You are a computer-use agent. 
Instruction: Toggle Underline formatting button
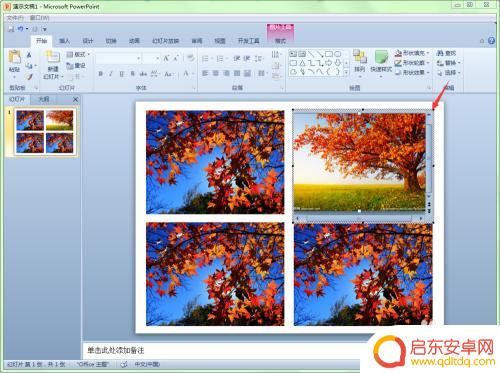[x=122, y=74]
